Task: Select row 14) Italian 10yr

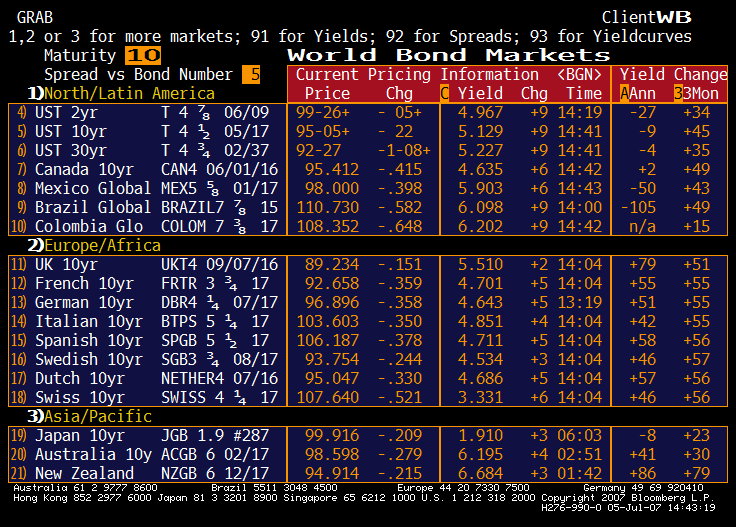Action: [368, 321]
